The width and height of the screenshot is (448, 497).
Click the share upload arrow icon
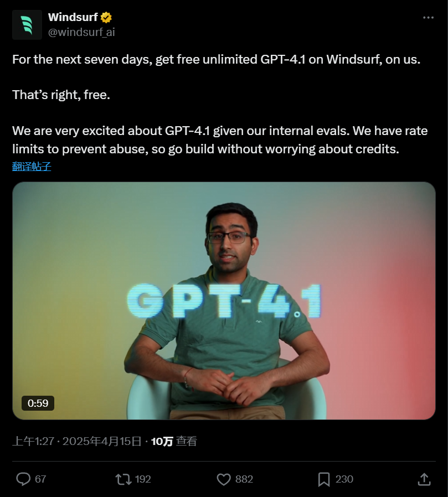click(x=424, y=479)
